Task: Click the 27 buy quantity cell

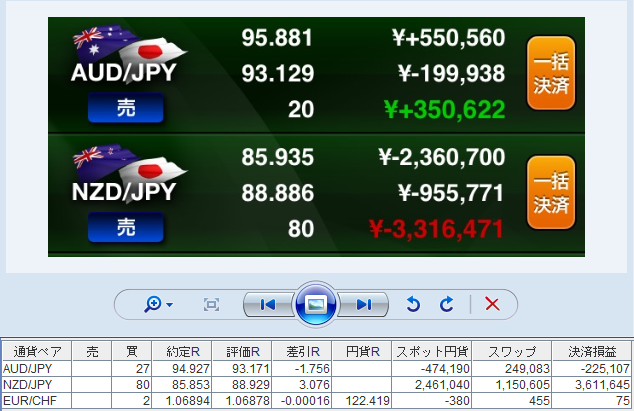Action: (x=131, y=369)
